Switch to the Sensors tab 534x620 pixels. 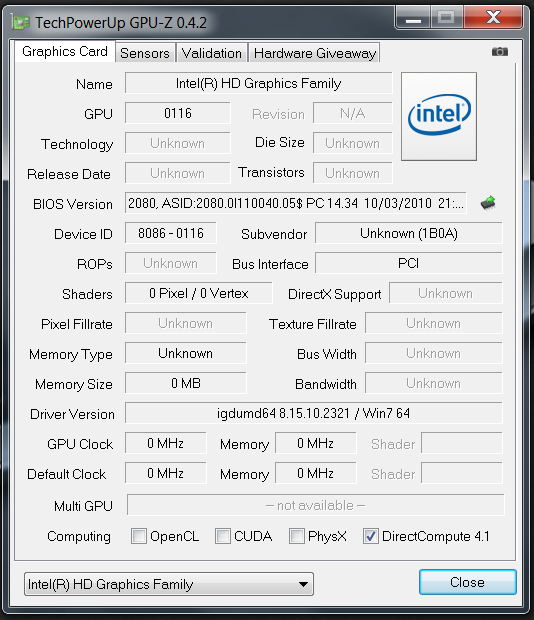pyautogui.click(x=145, y=53)
